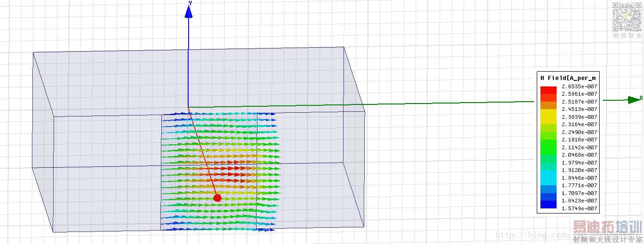Click the blue Y axis arrowhead
Image resolution: width=644 pixels, height=244 pixels.
[x=189, y=12]
